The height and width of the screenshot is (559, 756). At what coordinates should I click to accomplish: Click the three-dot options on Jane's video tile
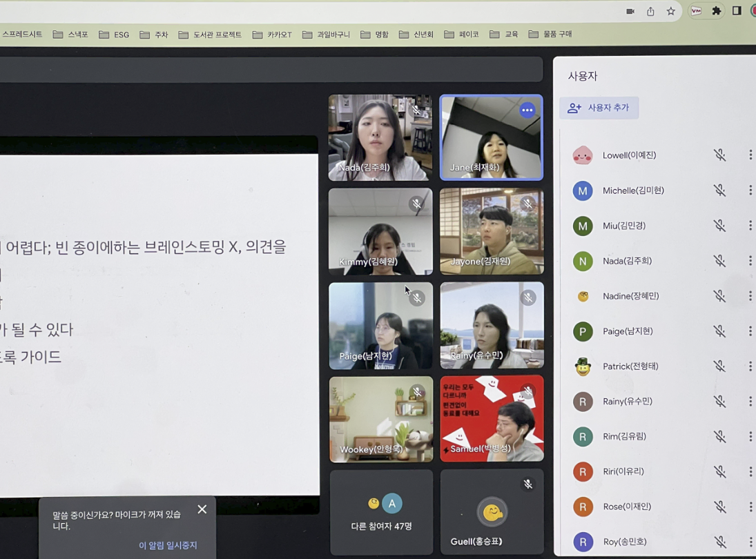[x=527, y=110]
